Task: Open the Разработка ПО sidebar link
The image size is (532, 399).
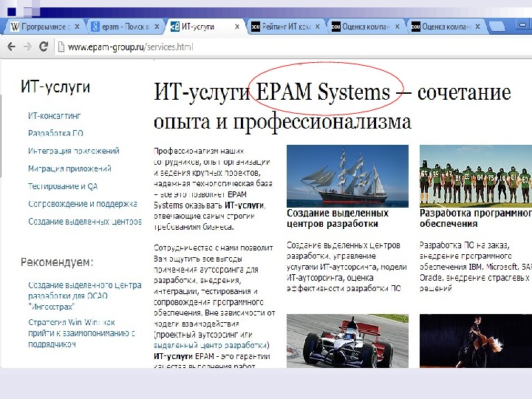Action: (55, 133)
